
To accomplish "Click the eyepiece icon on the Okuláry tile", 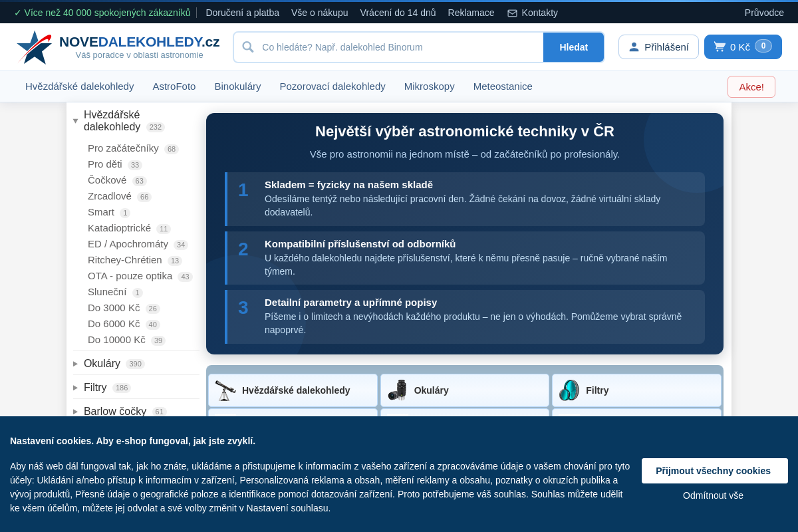I will pyautogui.click(x=398, y=390).
